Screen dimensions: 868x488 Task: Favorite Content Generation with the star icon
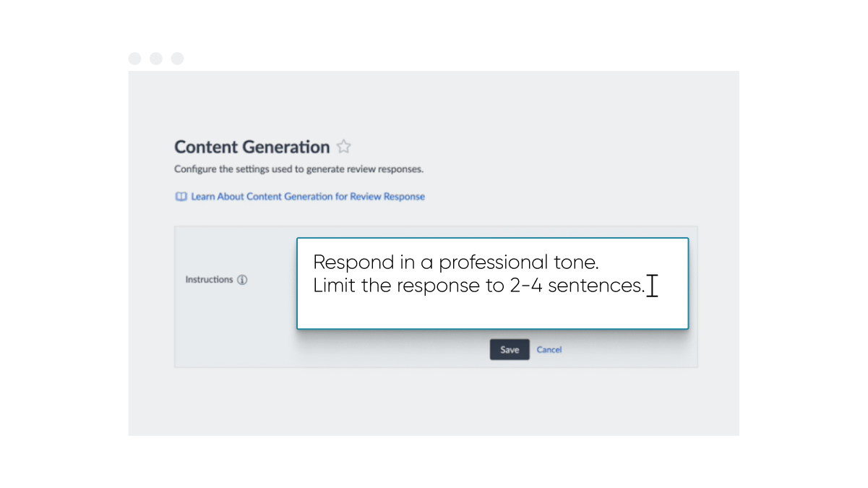(x=344, y=147)
